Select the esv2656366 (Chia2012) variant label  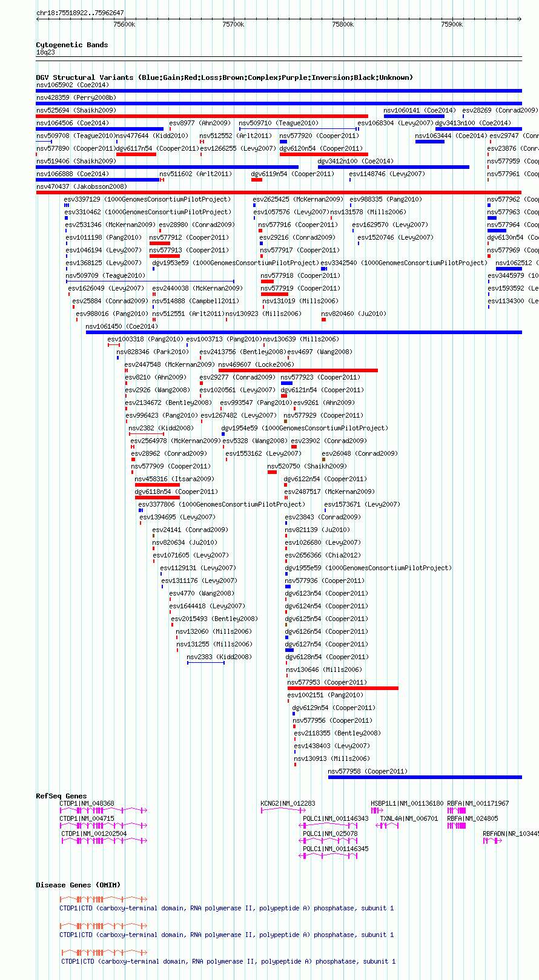(323, 555)
